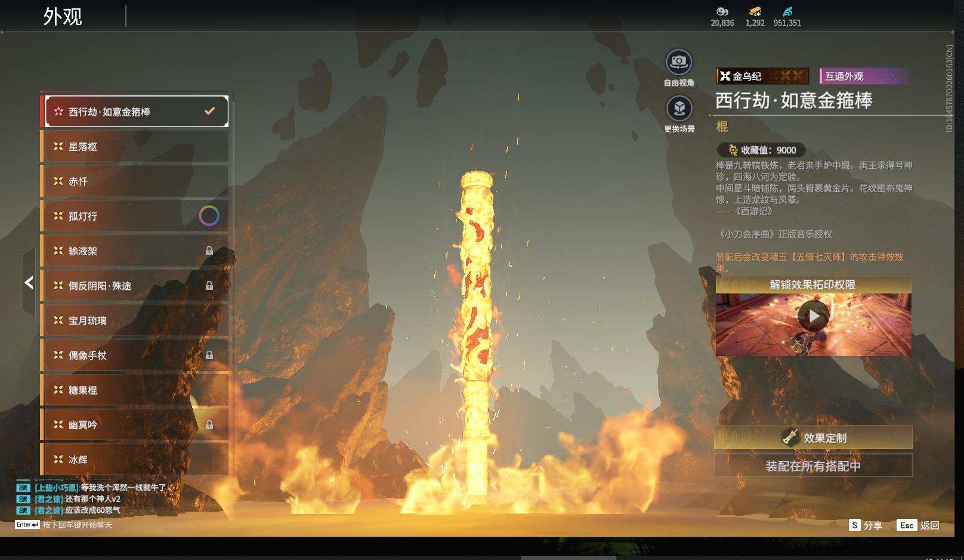Select the 孤灯行 staff skin
Image resolution: width=964 pixels, height=560 pixels.
134,216
